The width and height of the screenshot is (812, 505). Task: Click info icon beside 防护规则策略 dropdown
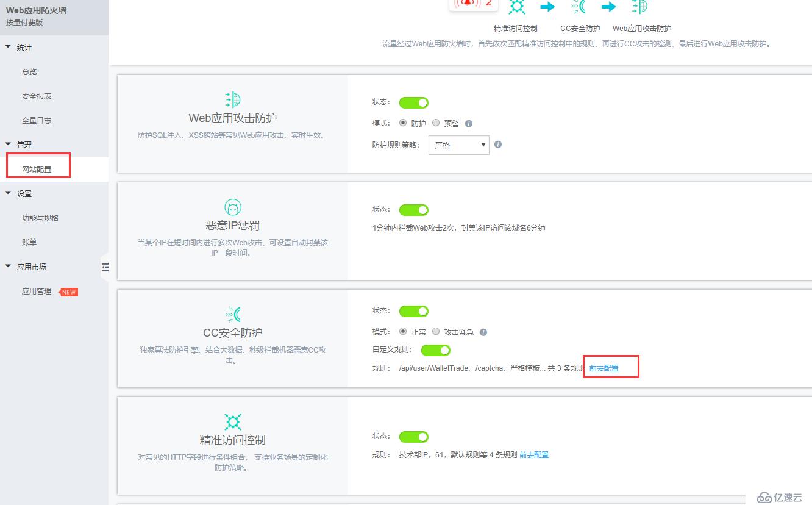tap(498, 145)
